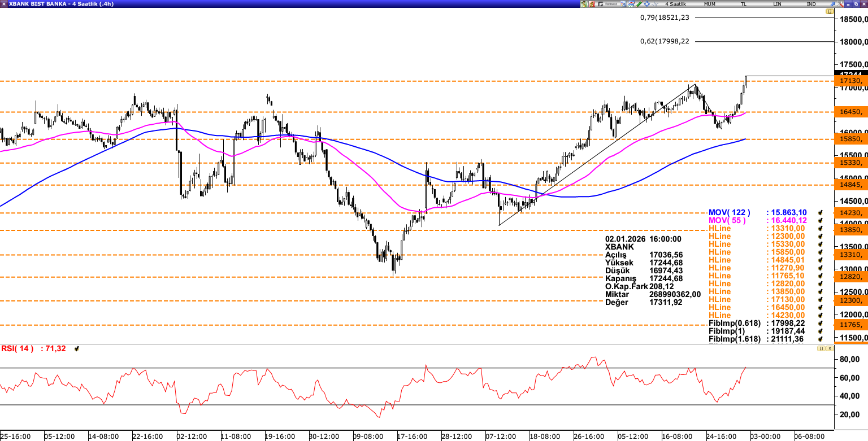Toggle the FibImp(0.618) checkmark
Viewport: 868px width, 441px height.
pos(820,323)
